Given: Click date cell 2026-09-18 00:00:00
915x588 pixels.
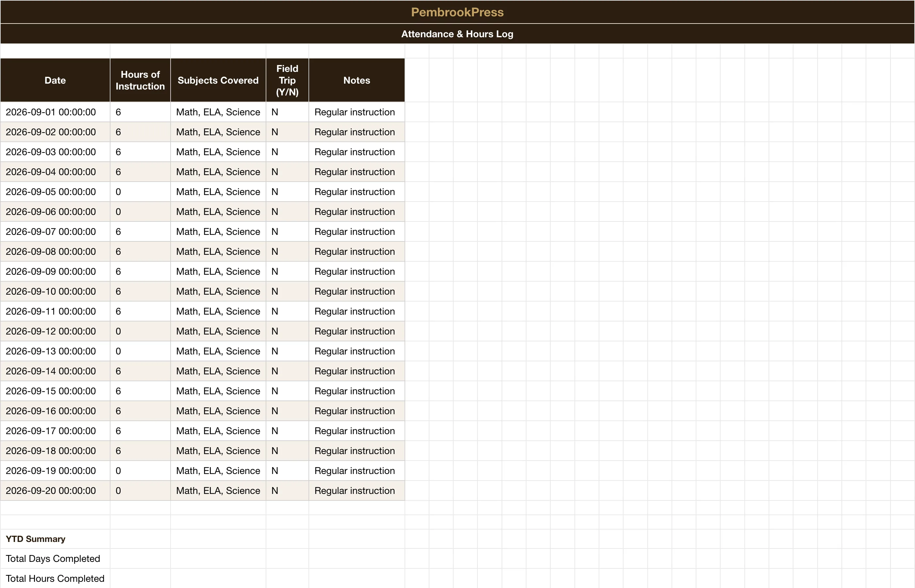Looking at the screenshot, I should (x=55, y=450).
